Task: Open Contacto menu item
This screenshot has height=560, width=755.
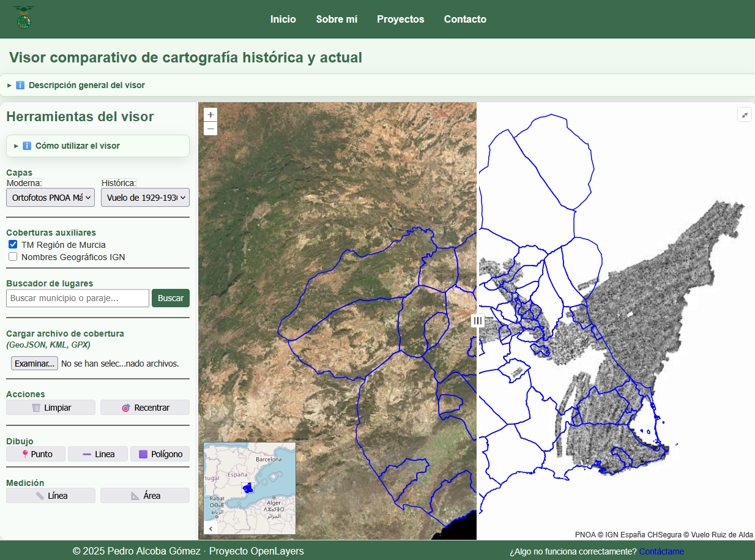Action: pos(465,19)
